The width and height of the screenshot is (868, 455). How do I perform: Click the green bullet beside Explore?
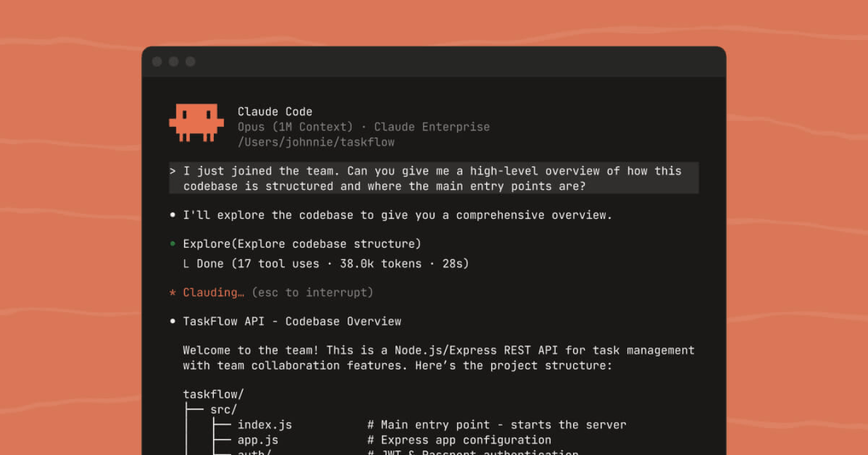(173, 244)
